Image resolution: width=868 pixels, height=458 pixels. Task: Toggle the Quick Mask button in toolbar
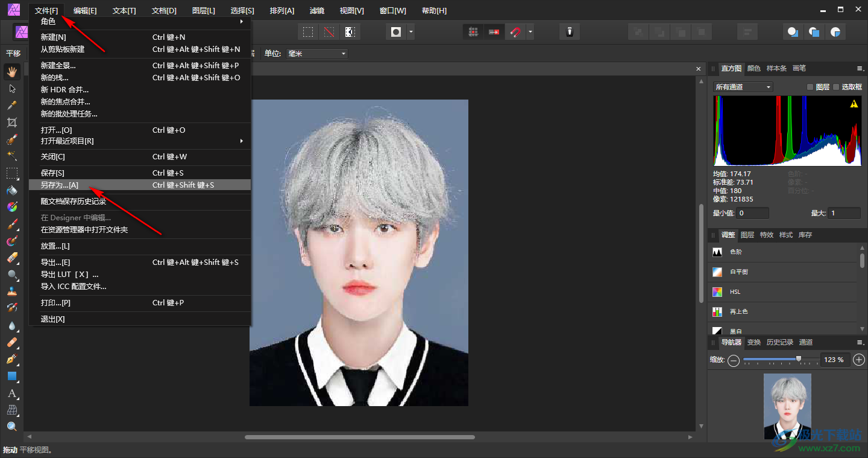pyautogui.click(x=396, y=32)
